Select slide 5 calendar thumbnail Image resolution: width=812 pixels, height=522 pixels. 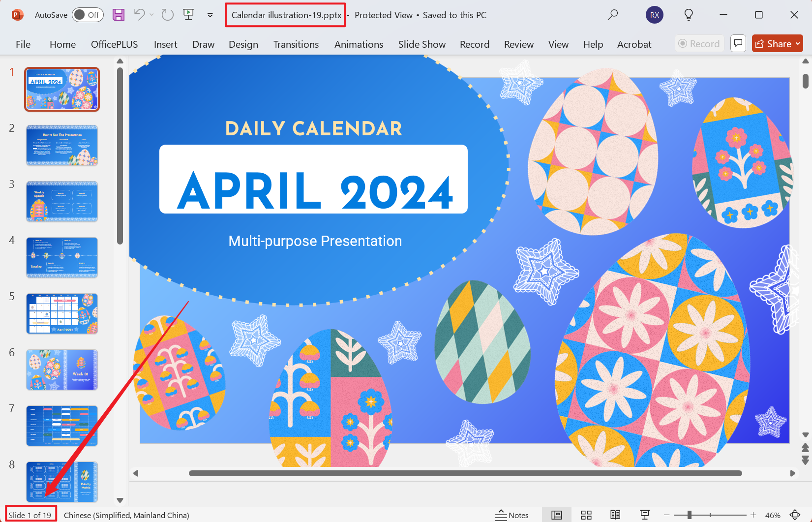62,313
